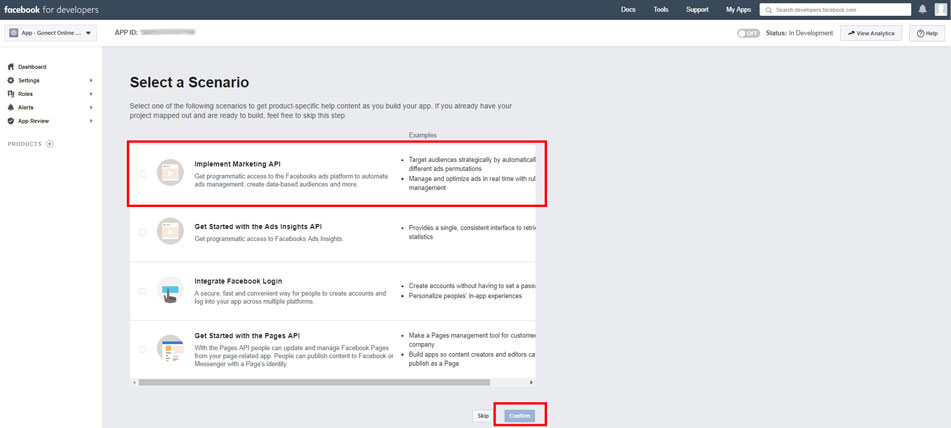
Task: Open the App - Gonect Online dropdown
Action: (x=50, y=33)
